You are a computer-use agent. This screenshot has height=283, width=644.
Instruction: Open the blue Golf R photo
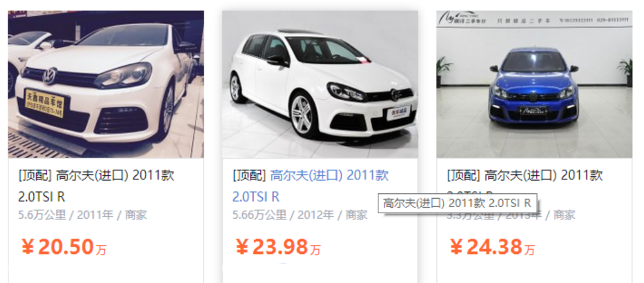point(534,84)
